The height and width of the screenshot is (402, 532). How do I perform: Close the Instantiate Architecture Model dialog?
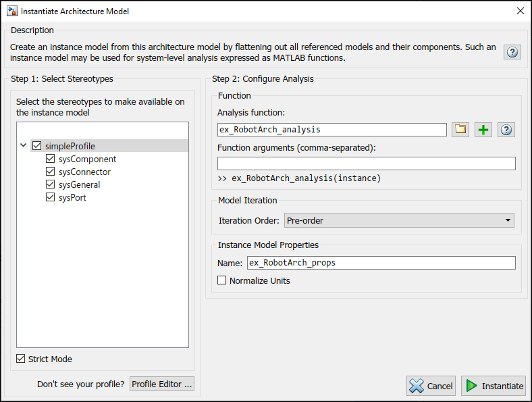coord(520,11)
